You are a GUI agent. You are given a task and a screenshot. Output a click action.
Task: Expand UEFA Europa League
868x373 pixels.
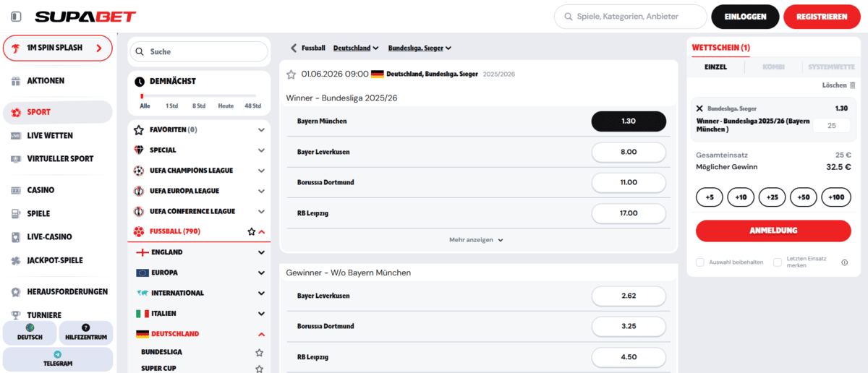[261, 191]
